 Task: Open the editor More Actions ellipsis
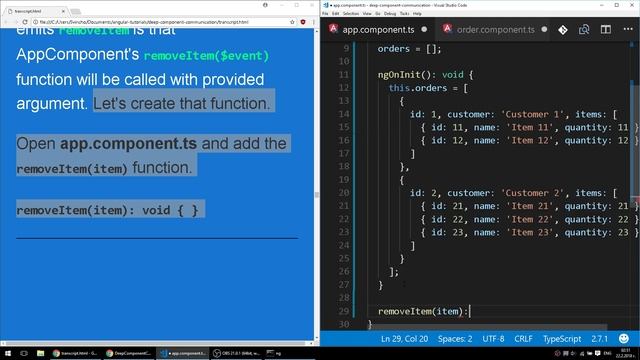tap(628, 29)
